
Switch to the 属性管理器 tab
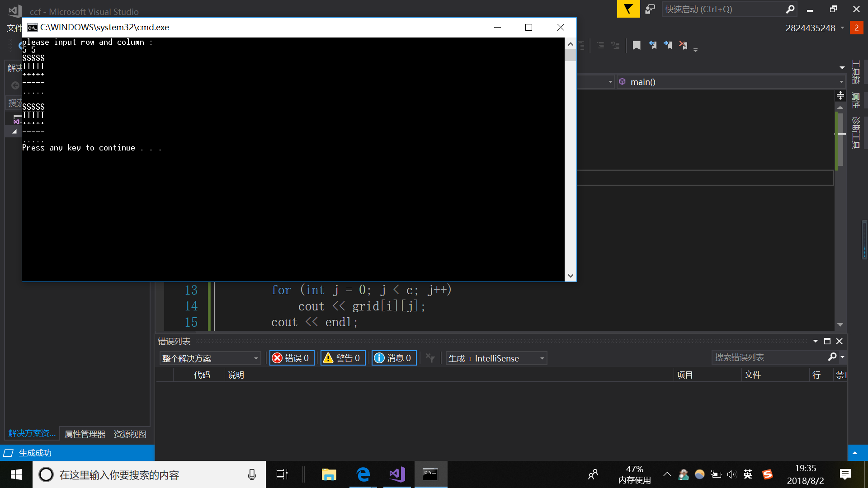pyautogui.click(x=85, y=434)
